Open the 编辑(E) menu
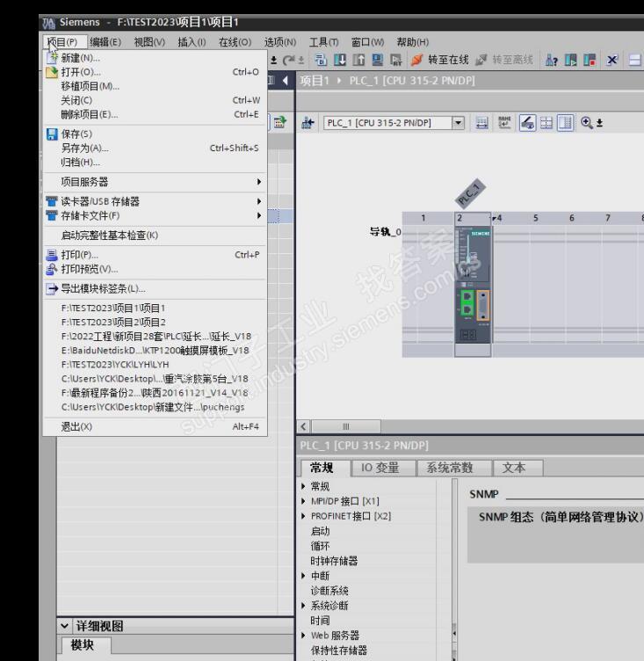644x661 pixels. 105,42
